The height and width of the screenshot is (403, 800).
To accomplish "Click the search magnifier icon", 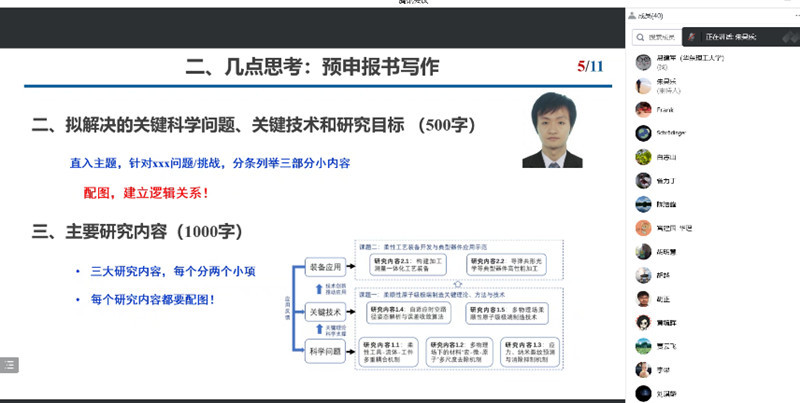I will [x=643, y=39].
